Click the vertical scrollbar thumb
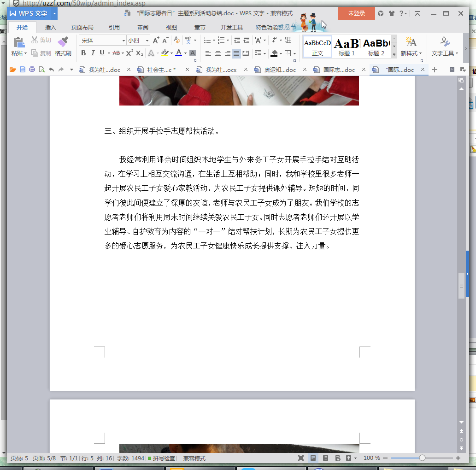476x470 pixels. tap(461, 286)
